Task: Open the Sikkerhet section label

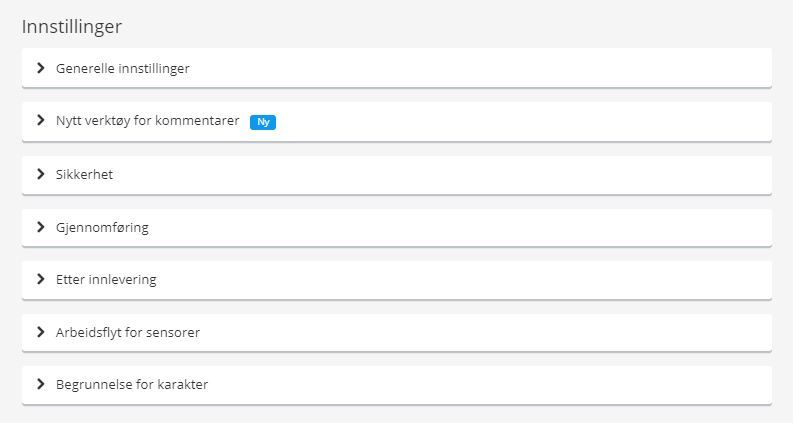Action: click(84, 175)
